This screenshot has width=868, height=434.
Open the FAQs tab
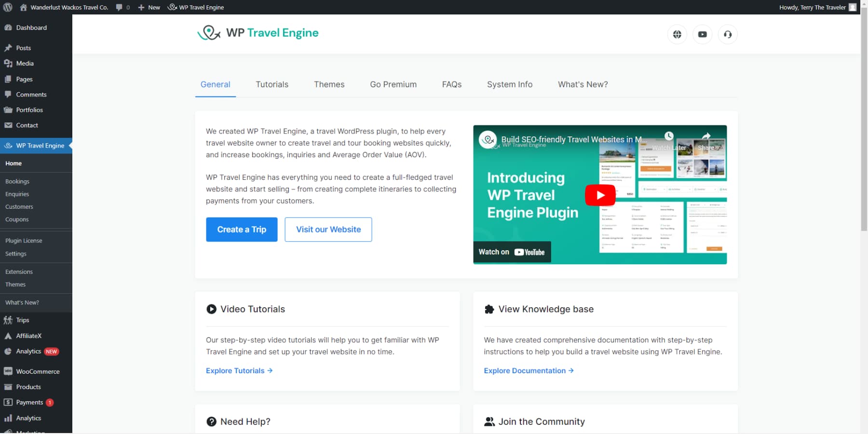coord(452,84)
